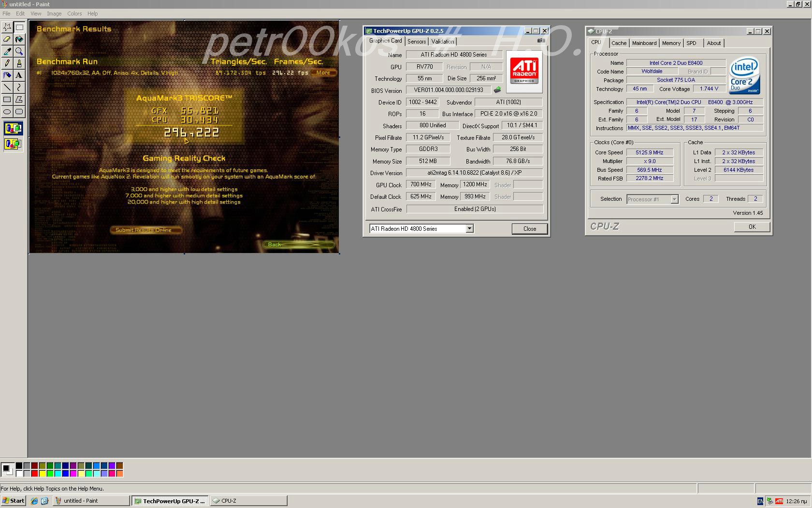Open the Start menu
Viewport: 812px width, 508px height.
(14, 501)
